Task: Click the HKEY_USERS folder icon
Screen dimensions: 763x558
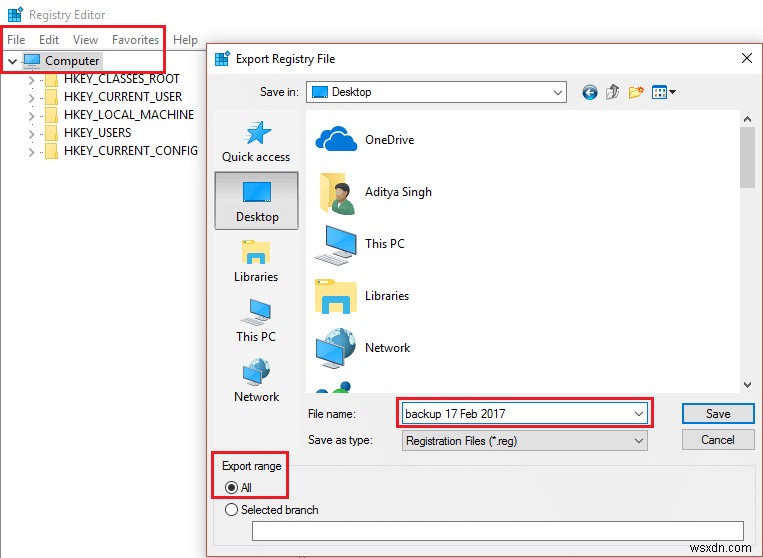Action: [x=51, y=133]
